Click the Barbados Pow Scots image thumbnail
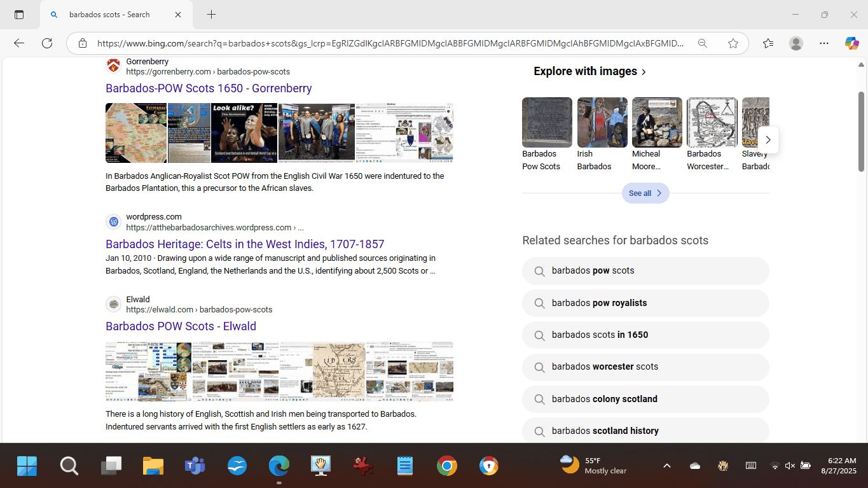 tap(547, 122)
